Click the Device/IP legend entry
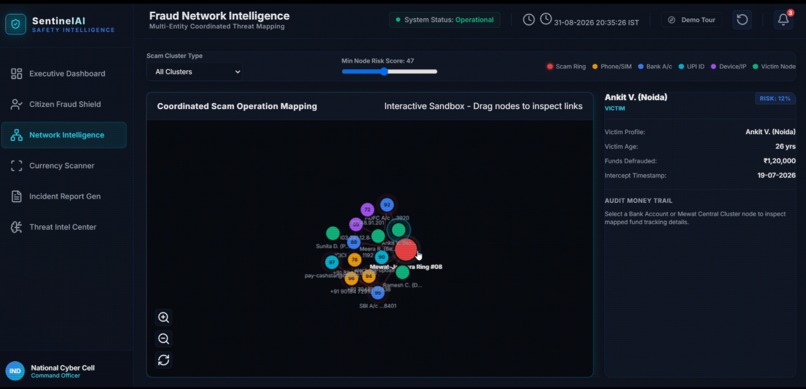This screenshot has width=806, height=389. [728, 67]
